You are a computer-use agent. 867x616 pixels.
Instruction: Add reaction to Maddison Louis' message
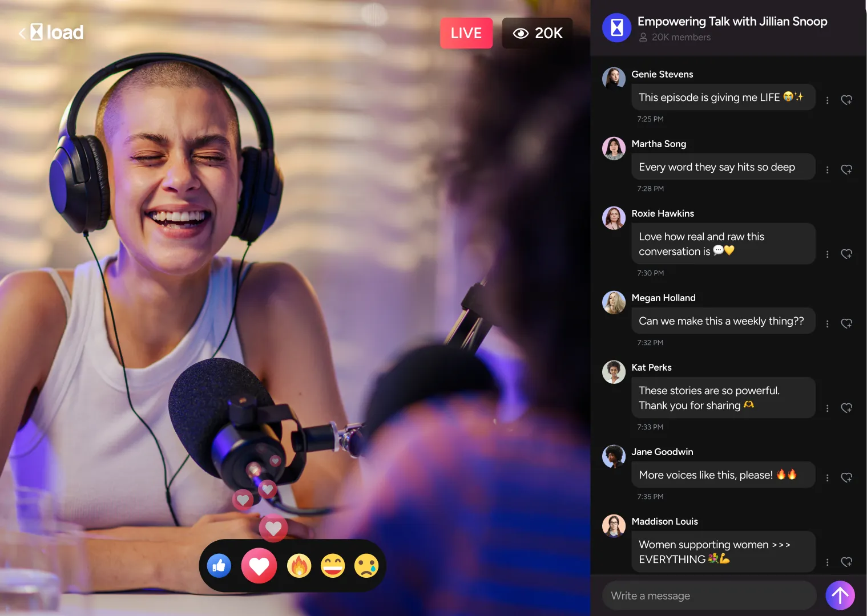846,562
